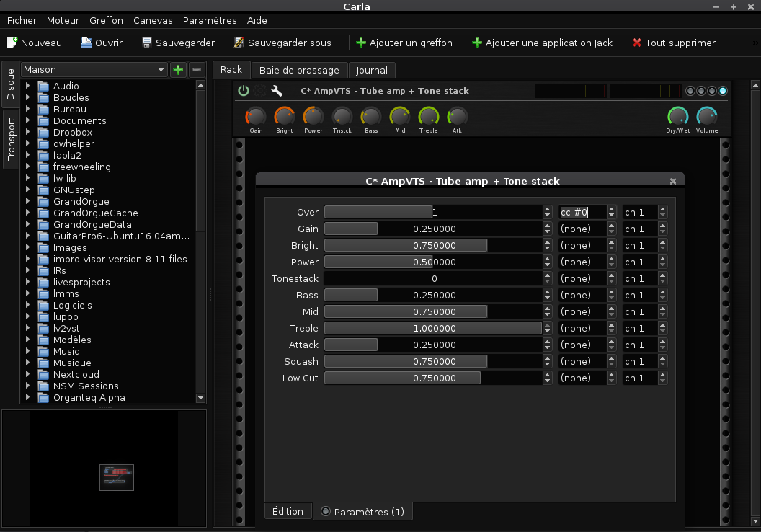Adjust the Tnstck knob in rack
This screenshot has width=761, height=532.
pos(342,117)
